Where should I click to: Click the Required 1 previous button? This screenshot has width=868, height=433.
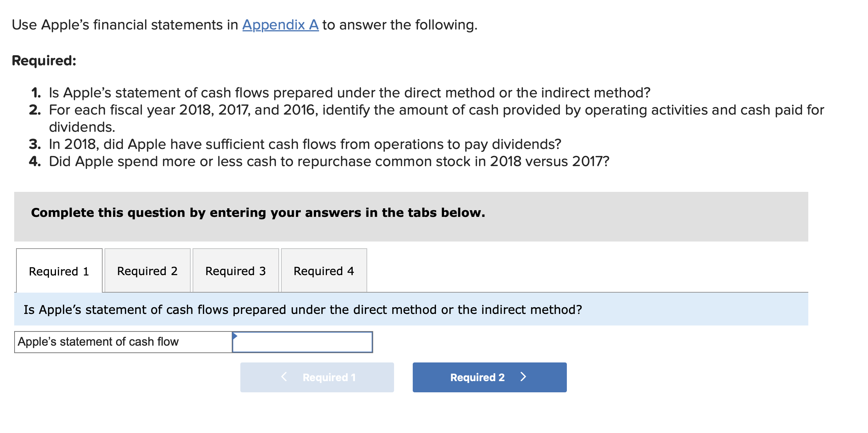click(x=317, y=377)
